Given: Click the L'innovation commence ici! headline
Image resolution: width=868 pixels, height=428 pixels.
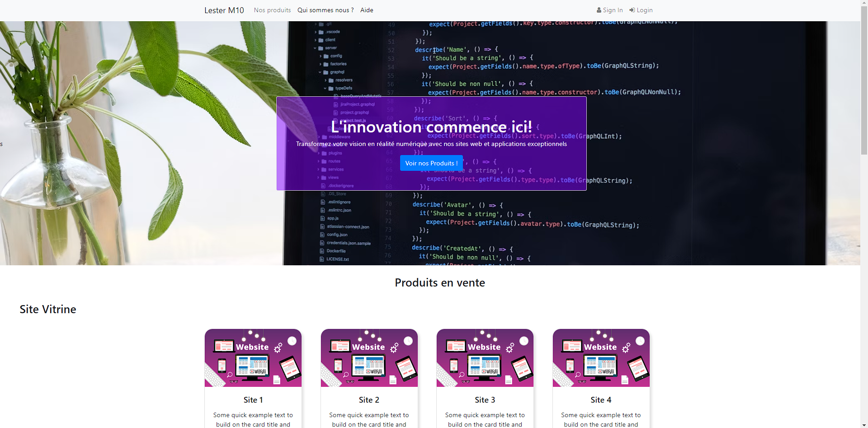Looking at the screenshot, I should coord(431,127).
